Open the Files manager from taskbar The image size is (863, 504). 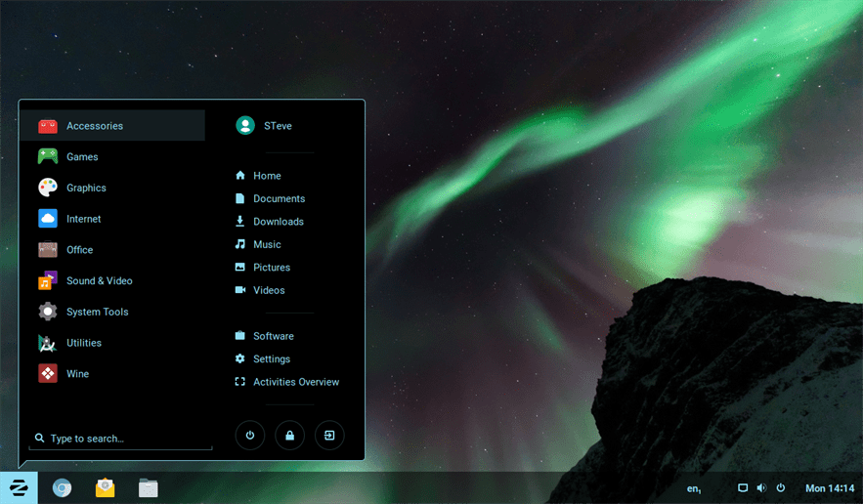(x=148, y=487)
